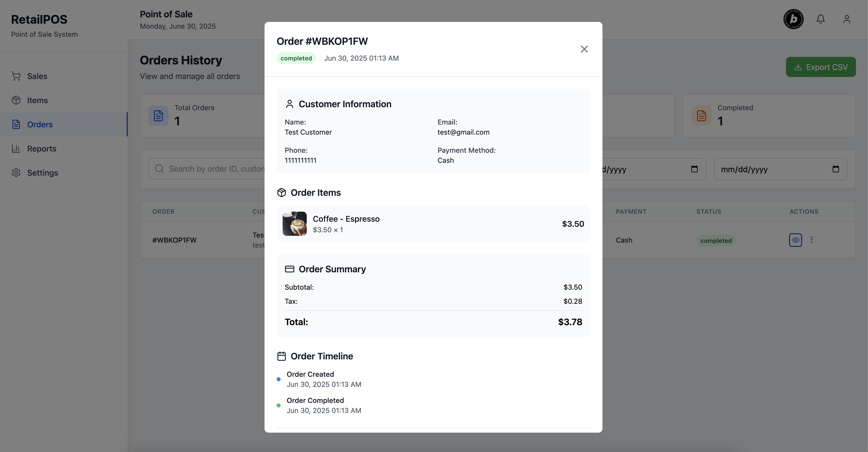
Task: Select Orders in the sidebar
Action: pos(40,125)
